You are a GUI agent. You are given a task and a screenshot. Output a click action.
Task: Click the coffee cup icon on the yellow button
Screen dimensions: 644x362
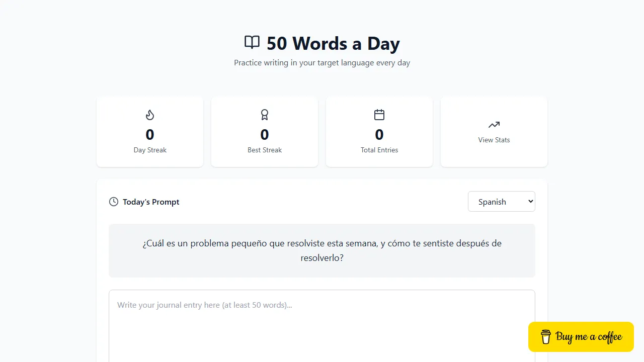545,337
